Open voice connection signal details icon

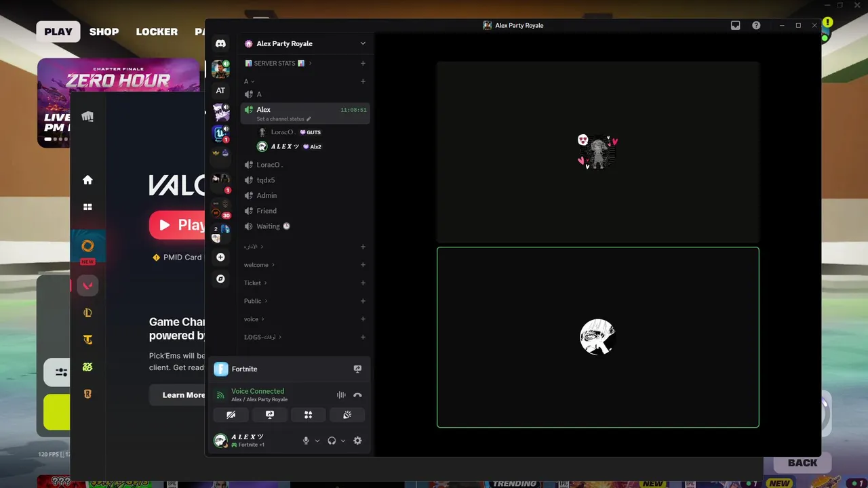click(220, 395)
